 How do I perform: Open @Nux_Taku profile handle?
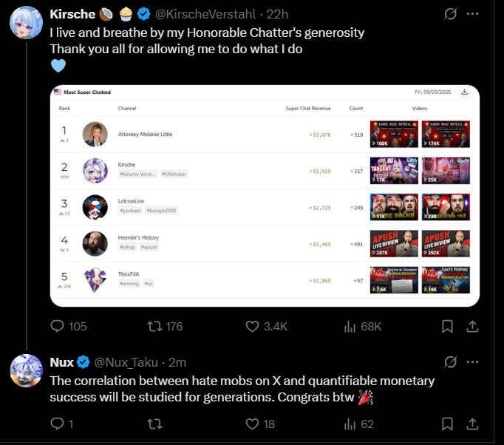126,362
